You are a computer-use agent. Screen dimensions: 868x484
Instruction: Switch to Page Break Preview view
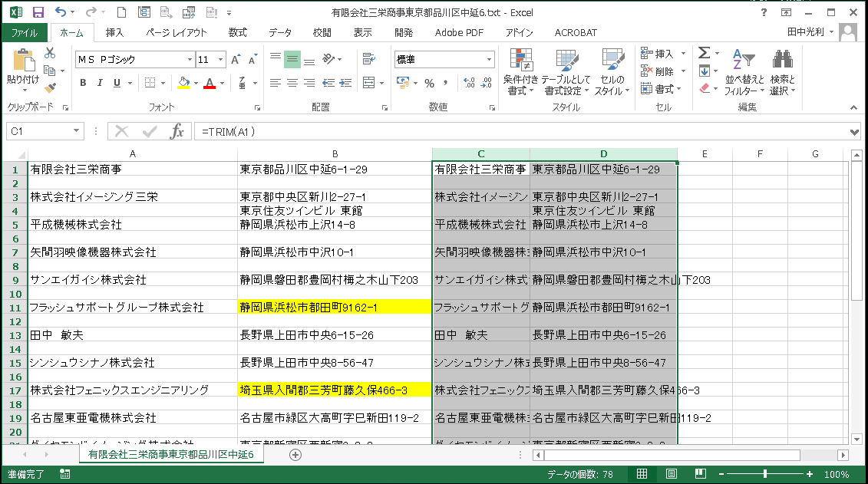pos(700,474)
